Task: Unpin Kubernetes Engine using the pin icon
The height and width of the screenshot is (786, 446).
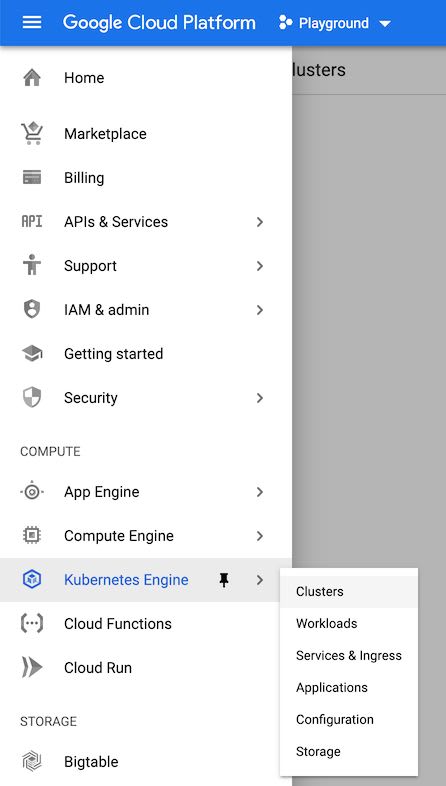Action: 224,580
